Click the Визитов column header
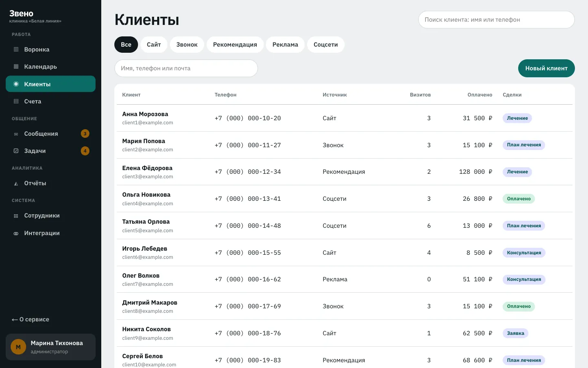This screenshot has width=588, height=368. tap(420, 95)
